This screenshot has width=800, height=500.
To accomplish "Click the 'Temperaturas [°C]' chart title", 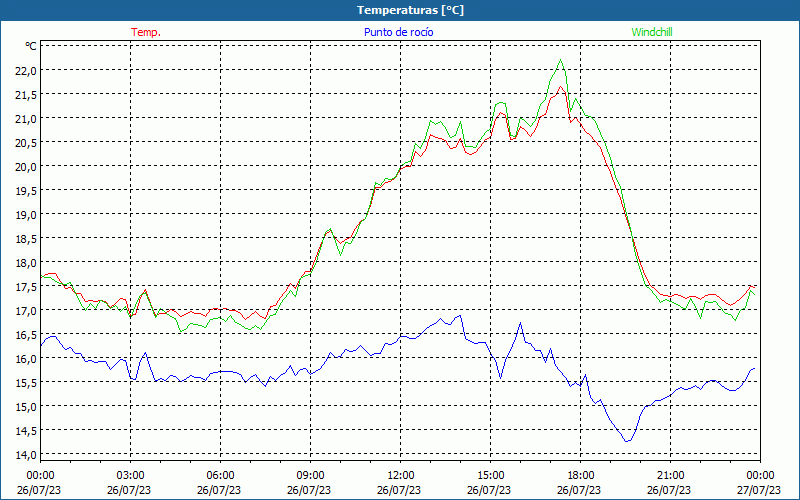I will [x=410, y=10].
